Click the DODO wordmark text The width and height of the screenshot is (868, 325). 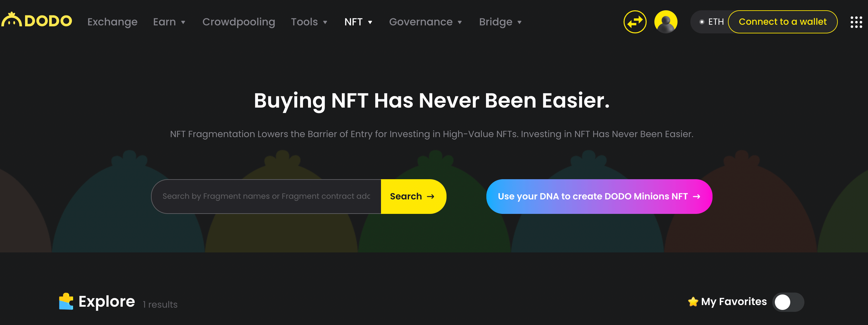click(x=48, y=21)
